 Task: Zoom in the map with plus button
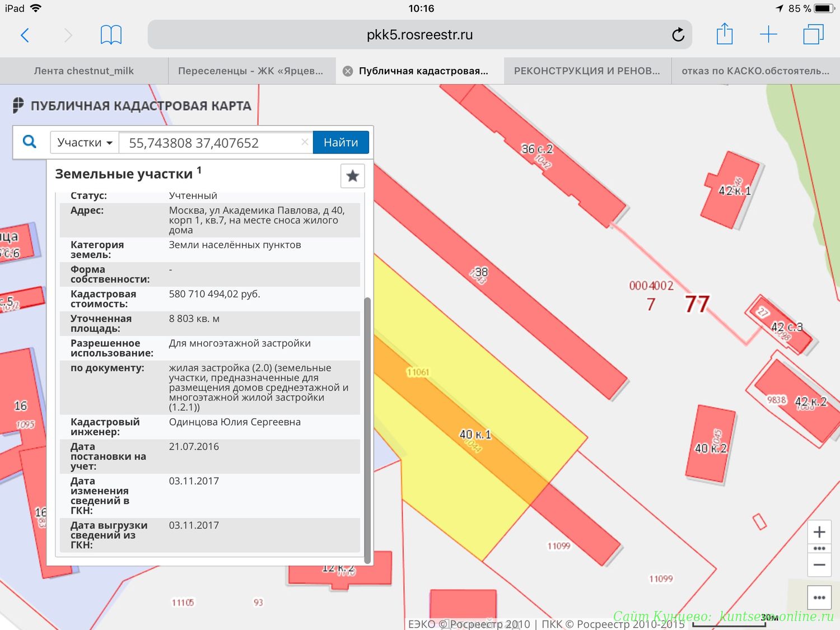click(819, 532)
